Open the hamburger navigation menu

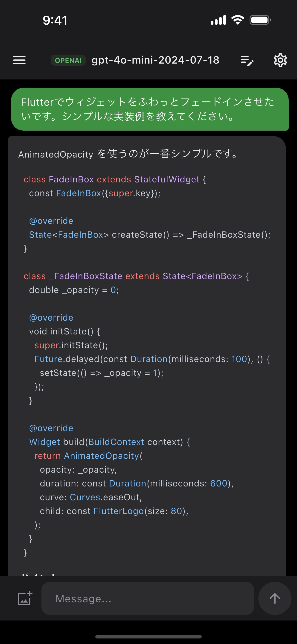point(19,60)
